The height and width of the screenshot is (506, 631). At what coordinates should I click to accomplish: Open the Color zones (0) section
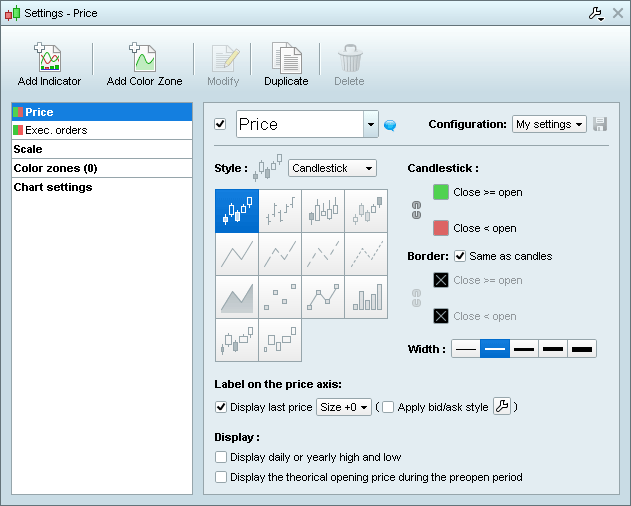pos(55,168)
